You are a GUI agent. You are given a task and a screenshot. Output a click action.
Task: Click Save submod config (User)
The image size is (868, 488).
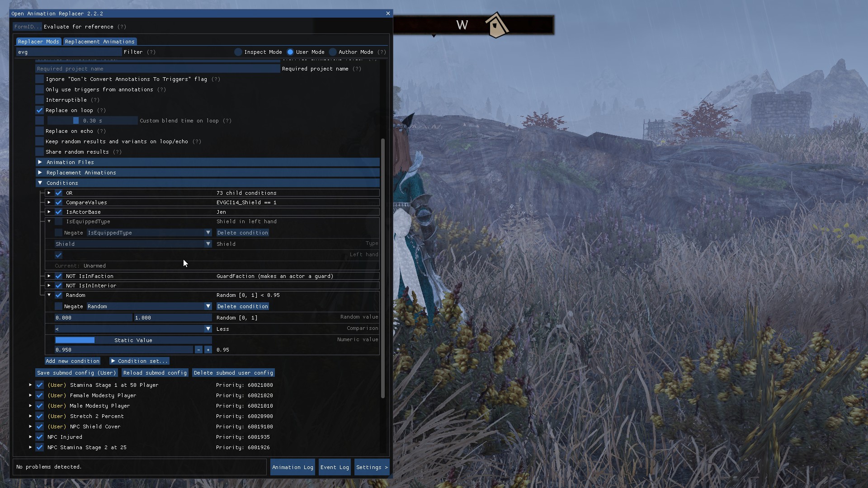point(76,373)
